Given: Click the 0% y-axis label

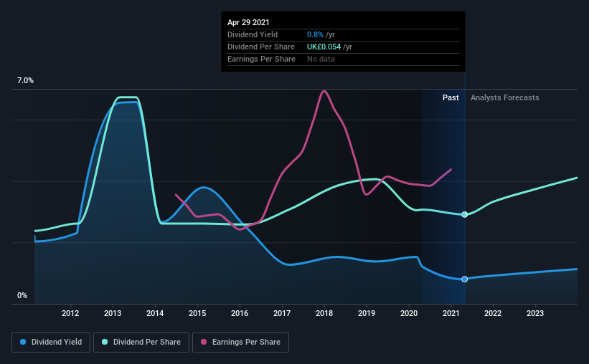Looking at the screenshot, I should point(22,296).
